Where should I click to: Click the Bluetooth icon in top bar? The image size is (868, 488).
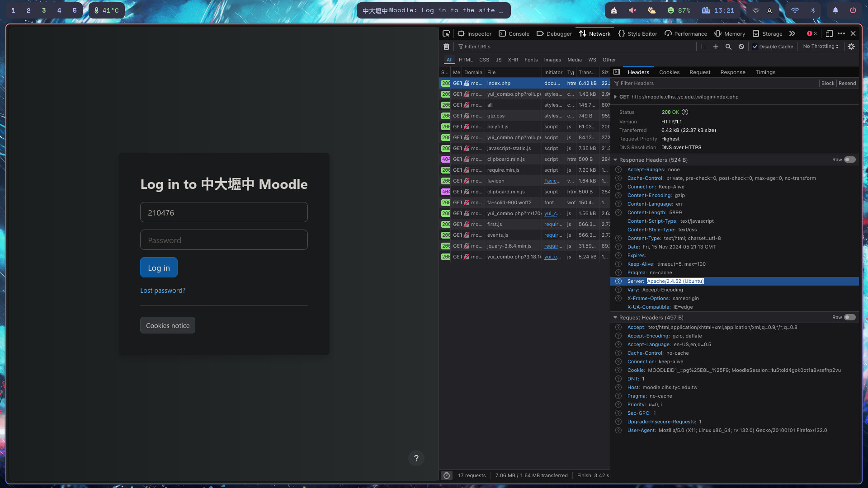813,10
